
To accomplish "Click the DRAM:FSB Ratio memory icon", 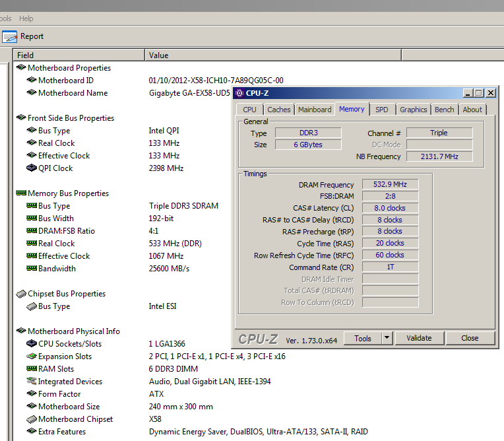I will coord(32,230).
